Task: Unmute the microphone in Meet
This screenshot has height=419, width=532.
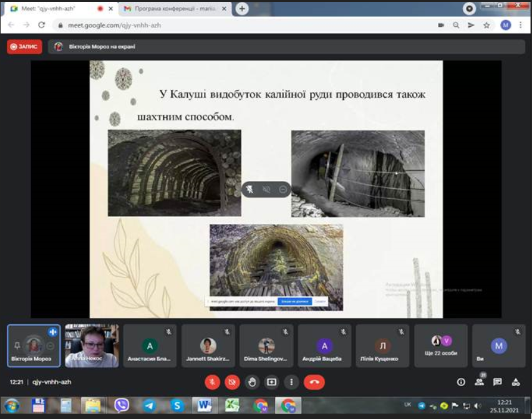Action: (212, 383)
